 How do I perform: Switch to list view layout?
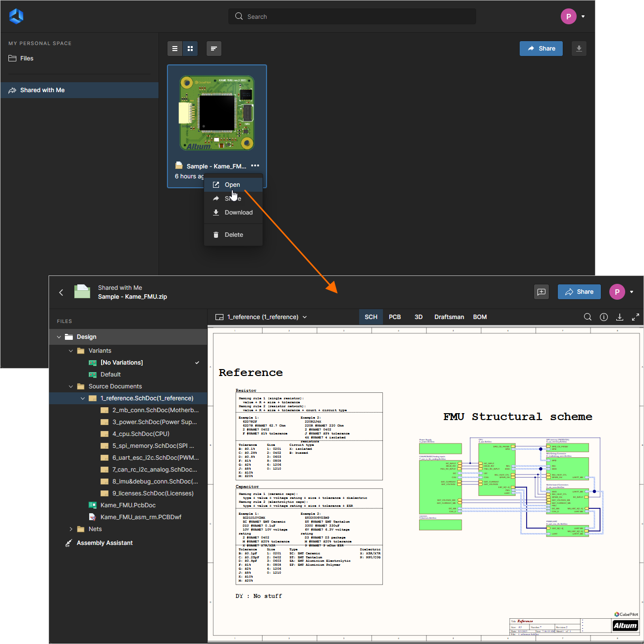click(x=175, y=48)
